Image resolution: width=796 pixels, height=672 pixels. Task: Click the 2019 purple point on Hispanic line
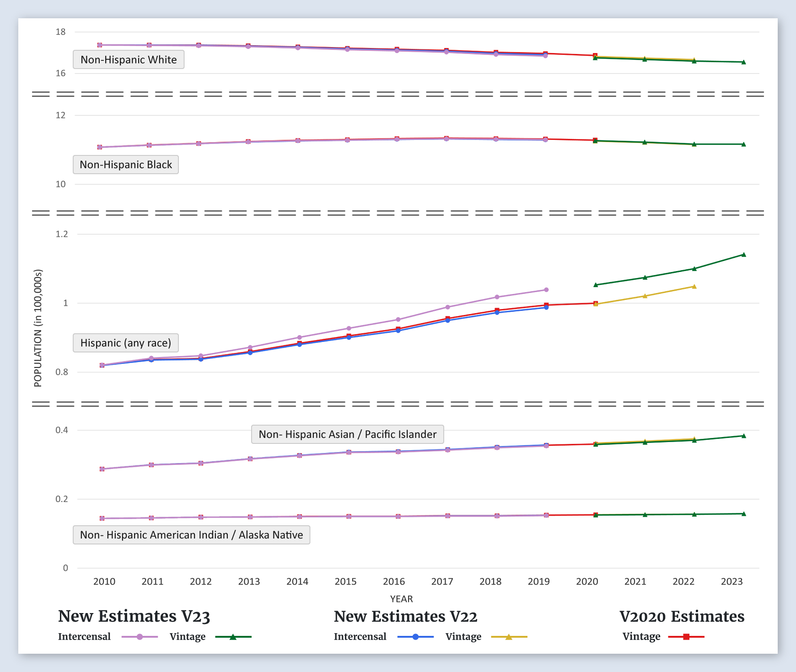tap(546, 290)
